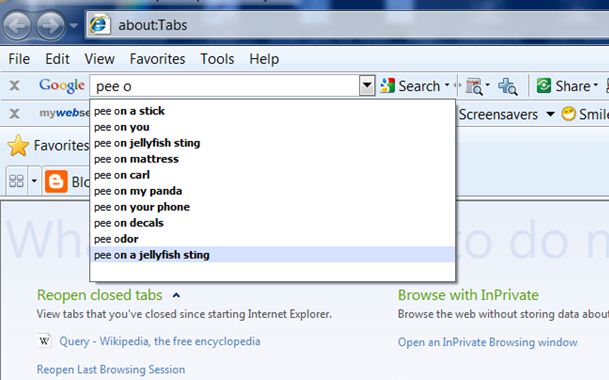Click the Google toolbar logo
This screenshot has width=609, height=380.
[62, 85]
